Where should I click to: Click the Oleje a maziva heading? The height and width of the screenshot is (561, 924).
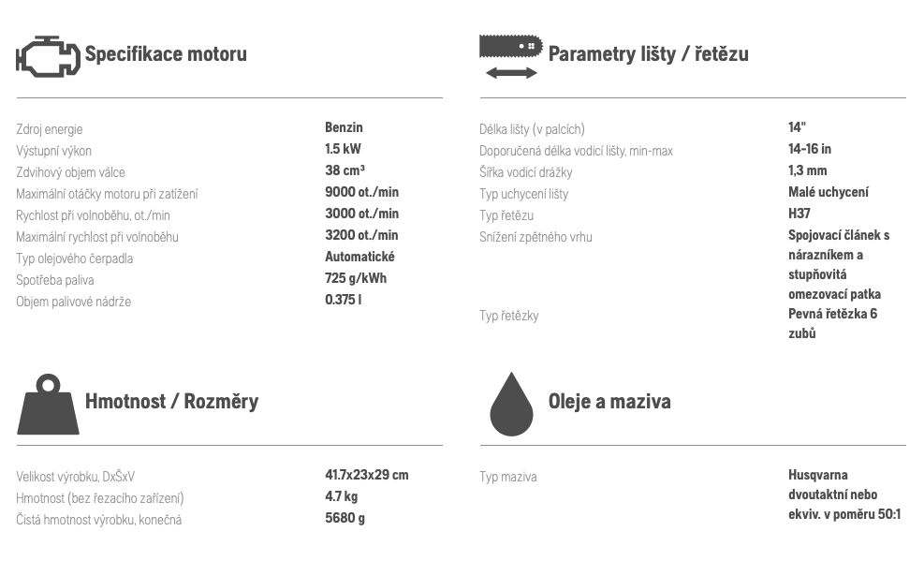coord(609,401)
